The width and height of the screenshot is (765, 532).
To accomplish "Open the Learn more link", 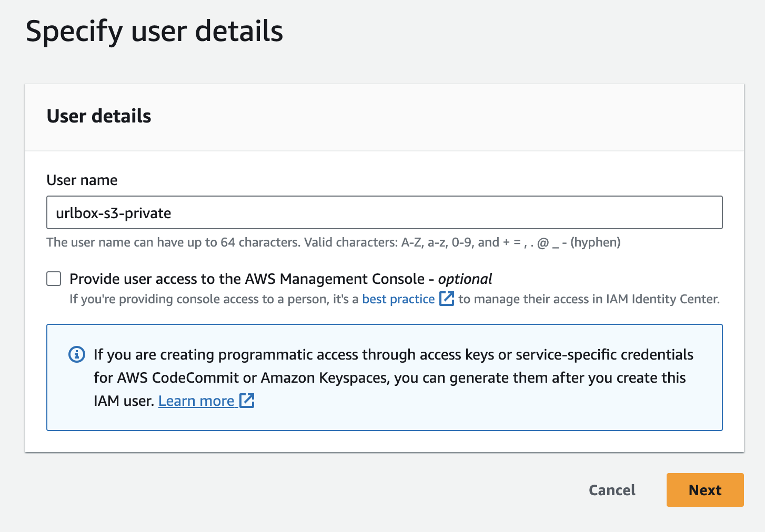I will [x=196, y=401].
